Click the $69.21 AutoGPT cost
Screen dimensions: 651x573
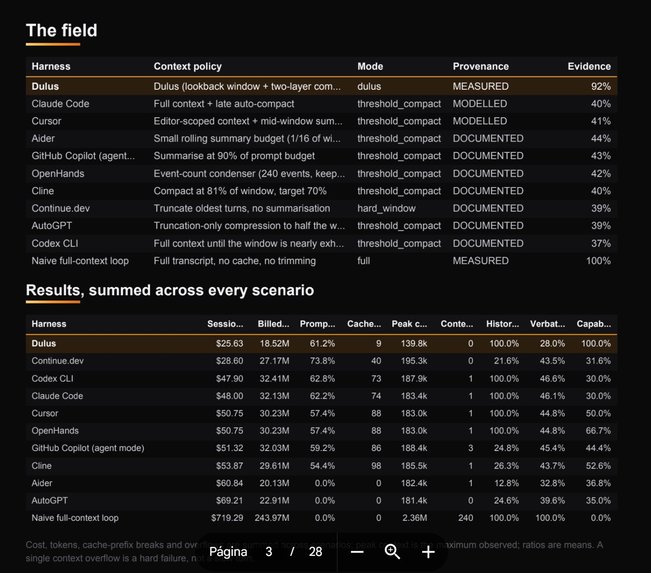coord(230,501)
